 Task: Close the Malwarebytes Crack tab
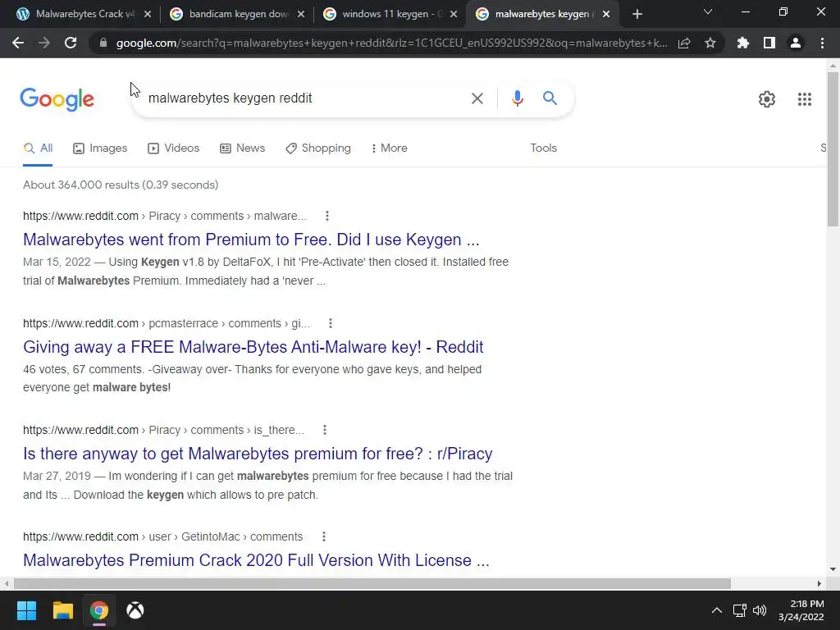[148, 15]
